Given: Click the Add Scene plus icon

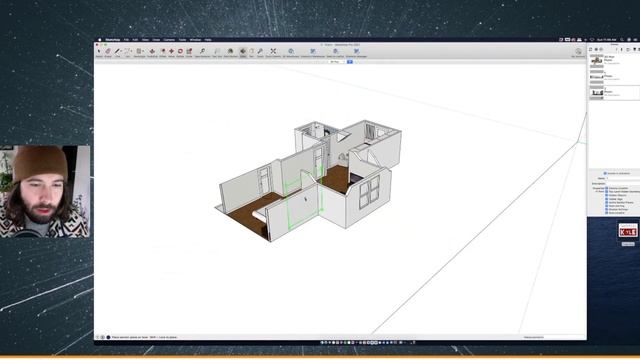Looking at the screenshot, I should click(x=596, y=49).
